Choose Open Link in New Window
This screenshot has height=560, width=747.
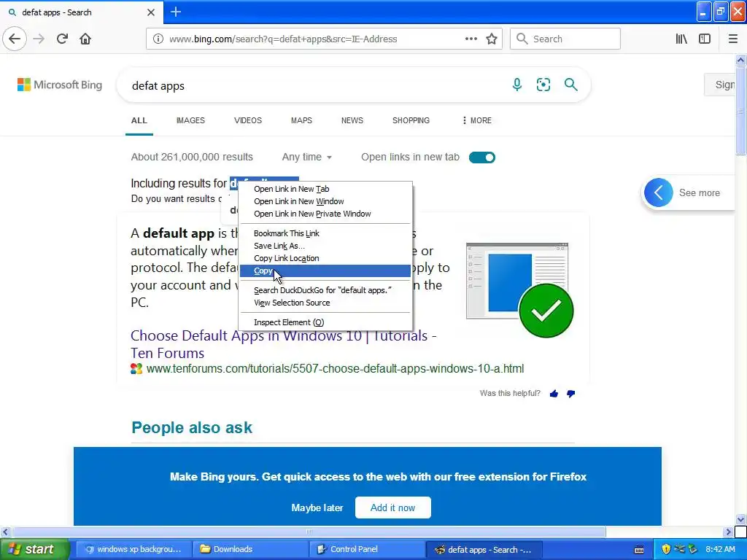(325, 201)
